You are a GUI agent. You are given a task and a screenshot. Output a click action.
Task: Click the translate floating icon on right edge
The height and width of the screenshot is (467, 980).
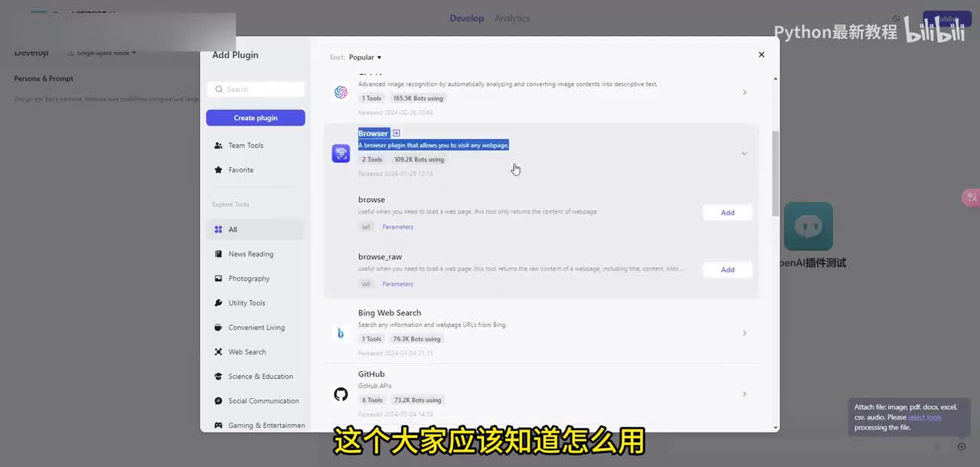(x=971, y=198)
